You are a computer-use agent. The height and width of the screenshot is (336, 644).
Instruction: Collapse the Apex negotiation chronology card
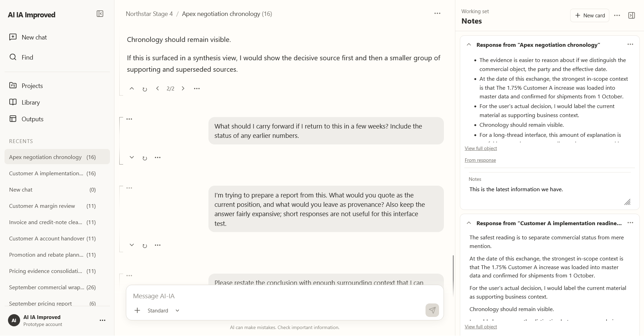469,44
